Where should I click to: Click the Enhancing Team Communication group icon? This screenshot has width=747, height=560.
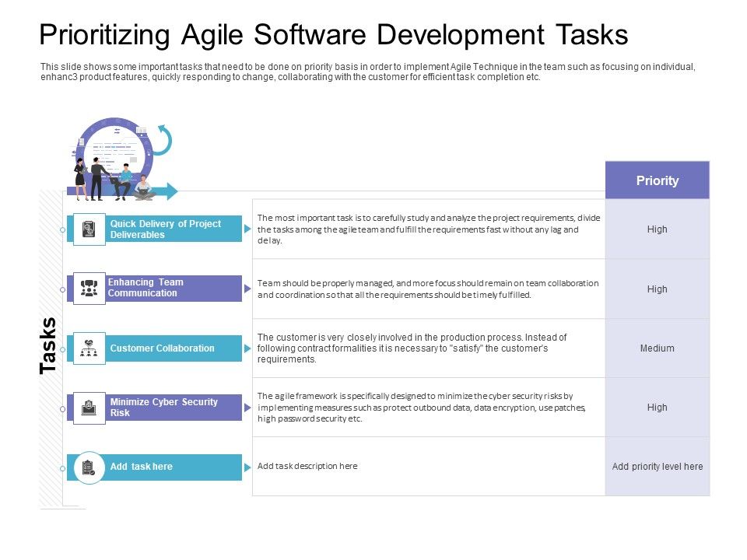[88, 288]
